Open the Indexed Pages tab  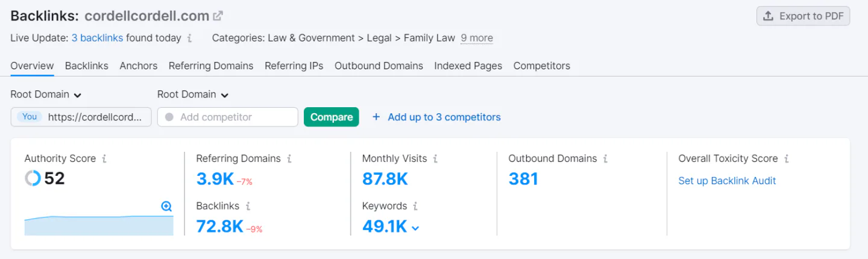(x=468, y=66)
